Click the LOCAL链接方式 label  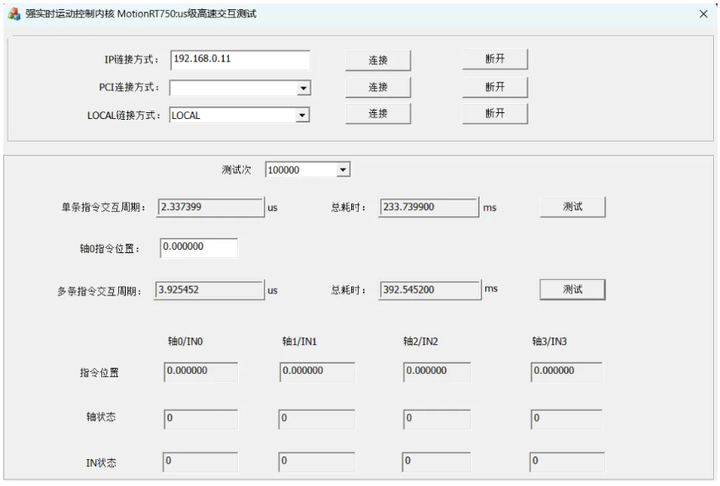pos(124,115)
